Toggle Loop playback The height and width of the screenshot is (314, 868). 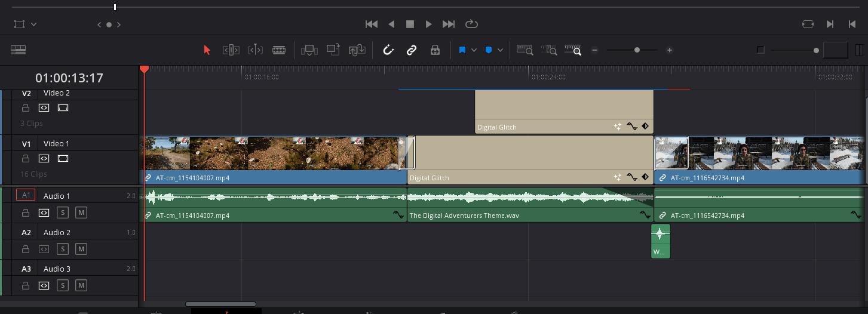(472, 24)
